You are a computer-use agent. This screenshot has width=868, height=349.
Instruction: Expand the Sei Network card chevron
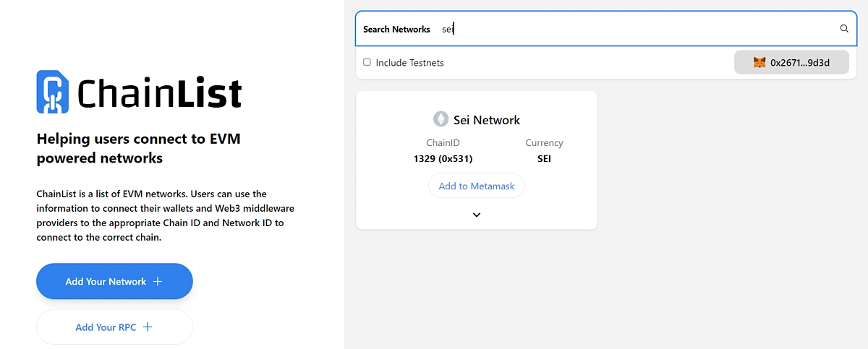(477, 215)
